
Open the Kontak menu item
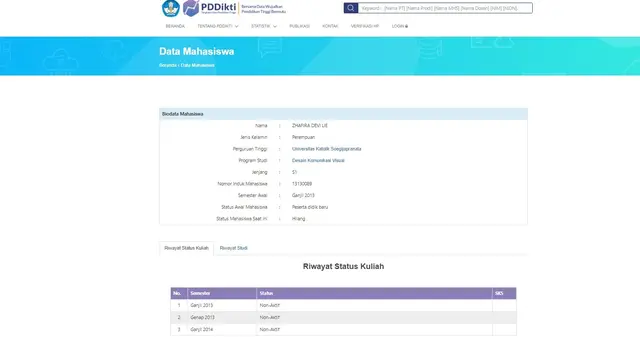330,26
